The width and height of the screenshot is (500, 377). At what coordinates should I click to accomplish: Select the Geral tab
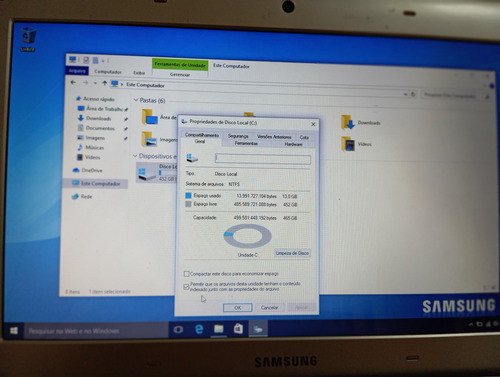coord(200,141)
